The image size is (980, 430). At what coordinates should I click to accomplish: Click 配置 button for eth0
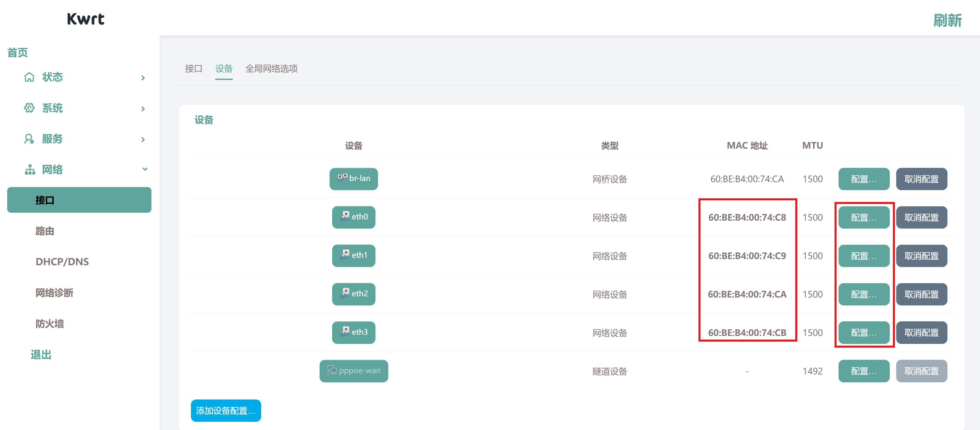(864, 217)
